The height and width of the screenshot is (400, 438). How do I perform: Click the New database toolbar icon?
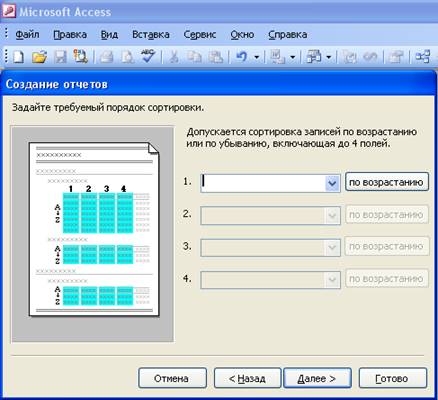tap(19, 57)
